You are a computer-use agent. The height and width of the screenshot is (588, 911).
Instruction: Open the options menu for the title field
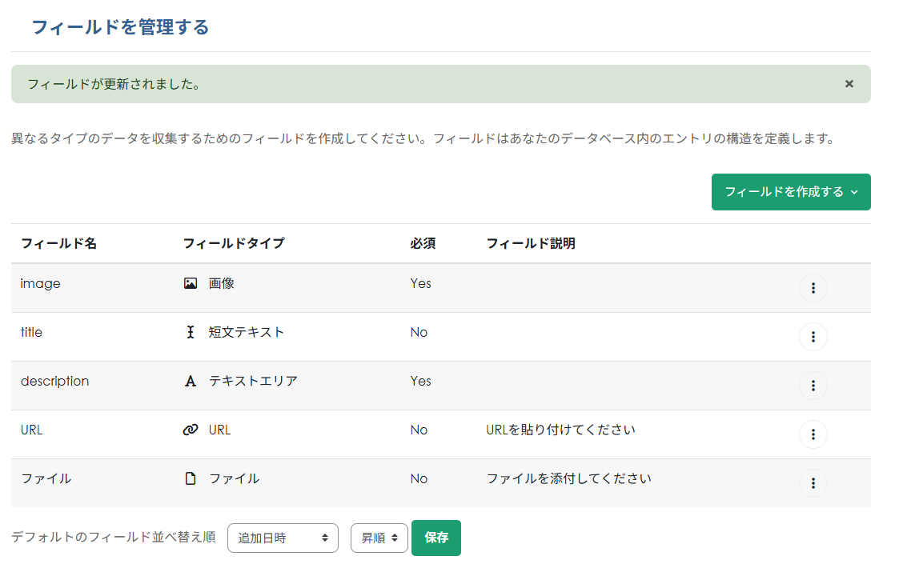coord(813,337)
